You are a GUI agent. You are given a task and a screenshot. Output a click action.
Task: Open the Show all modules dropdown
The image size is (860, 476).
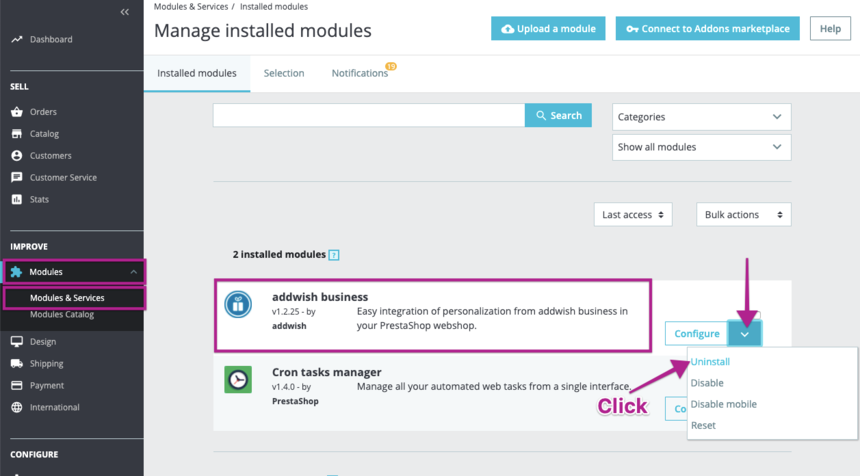click(701, 147)
